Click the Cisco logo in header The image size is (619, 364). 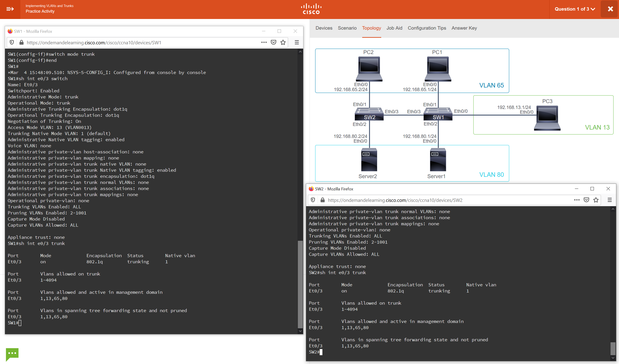[311, 9]
